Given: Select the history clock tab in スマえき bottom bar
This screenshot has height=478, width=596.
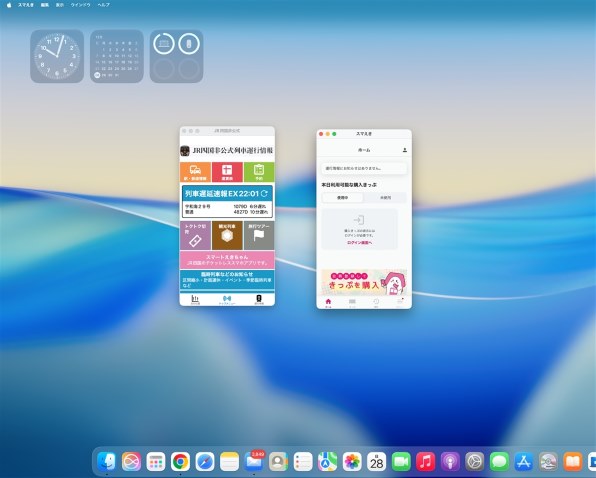Looking at the screenshot, I should [376, 302].
